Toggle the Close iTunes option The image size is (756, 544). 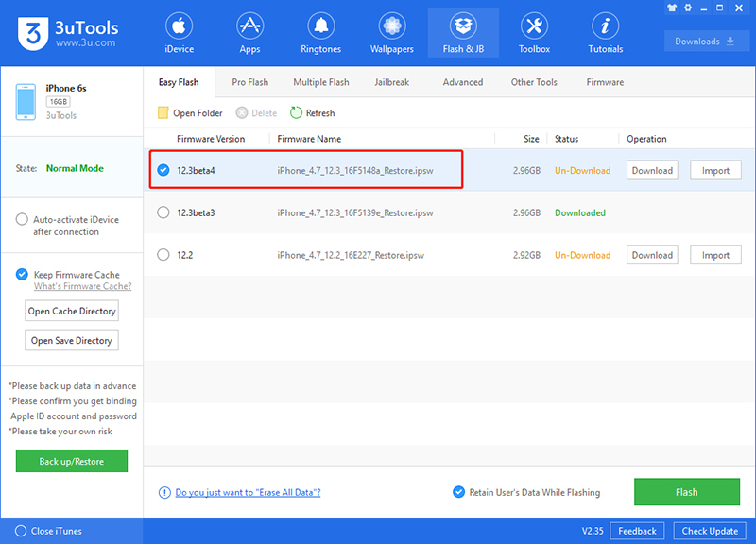(21, 531)
